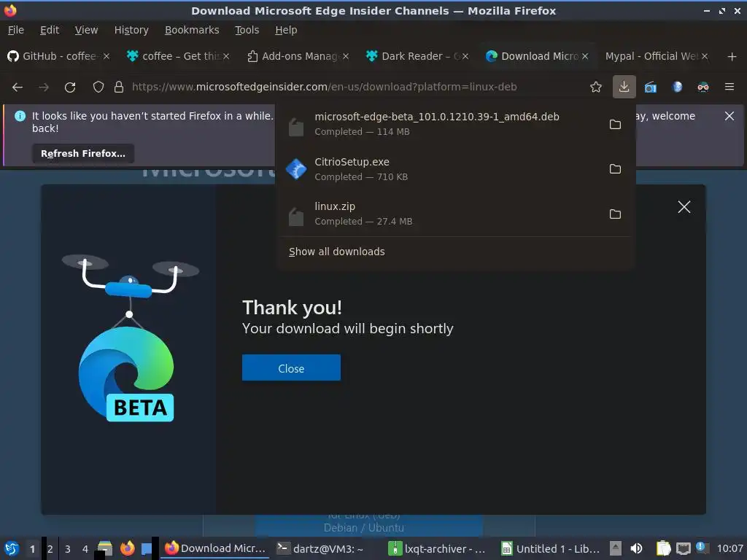Close the Dark Reader tab

[465, 56]
